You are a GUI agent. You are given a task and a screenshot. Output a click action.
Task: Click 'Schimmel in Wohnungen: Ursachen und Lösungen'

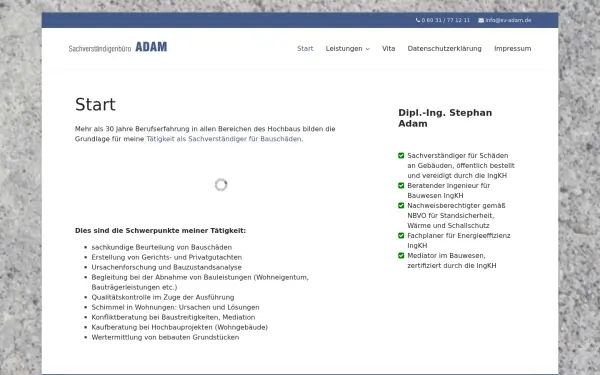(x=175, y=307)
